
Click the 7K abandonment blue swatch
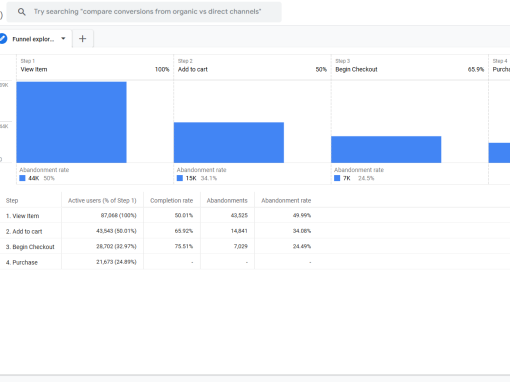(x=337, y=178)
